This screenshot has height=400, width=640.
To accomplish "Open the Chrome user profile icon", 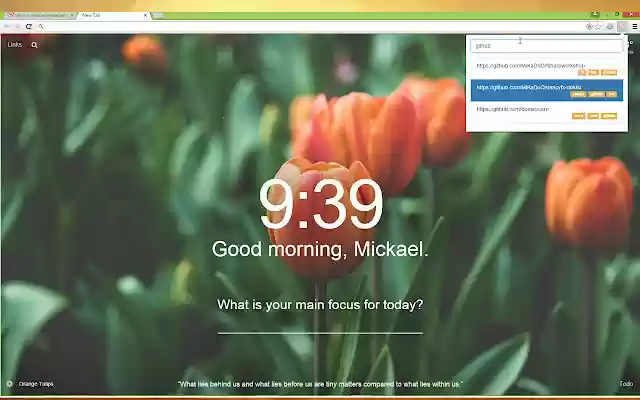I will (595, 14).
